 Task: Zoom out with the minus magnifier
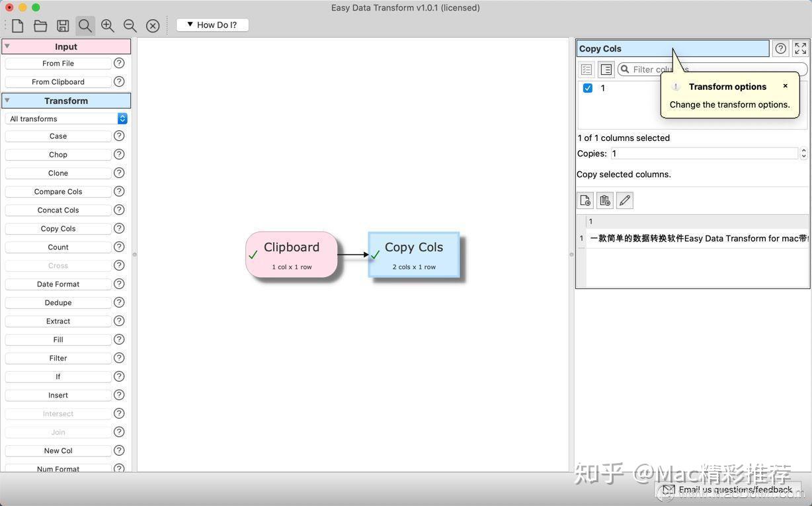pos(130,26)
